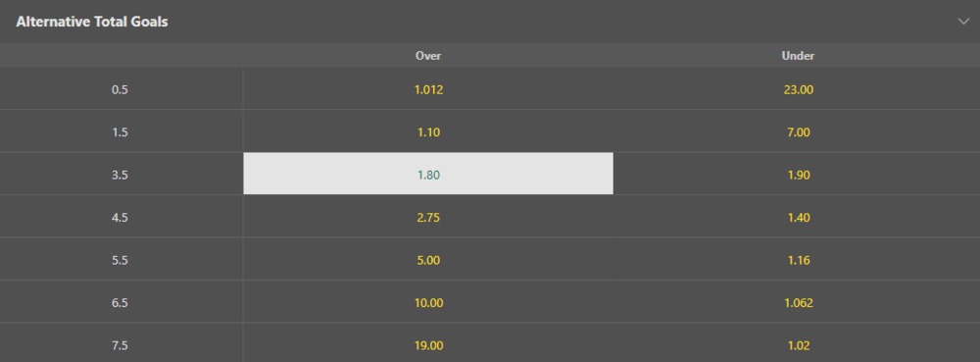Click the 3.5 goal line label
The width and height of the screenshot is (980, 362).
[x=120, y=175]
